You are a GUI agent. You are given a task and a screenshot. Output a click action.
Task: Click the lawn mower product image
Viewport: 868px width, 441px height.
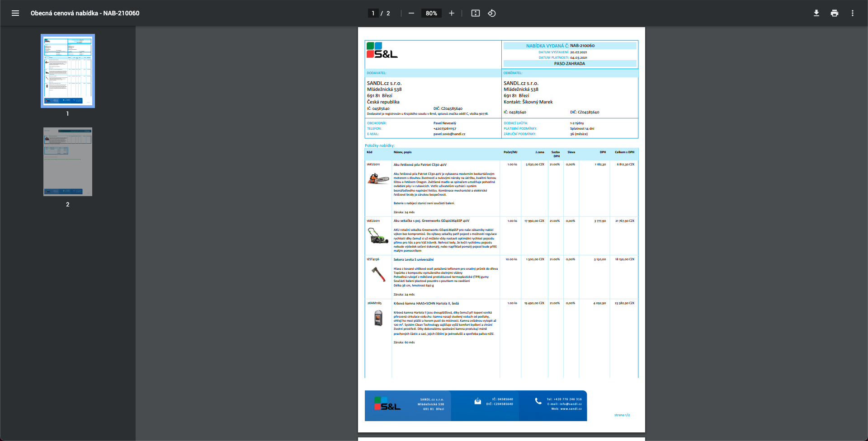pos(378,236)
